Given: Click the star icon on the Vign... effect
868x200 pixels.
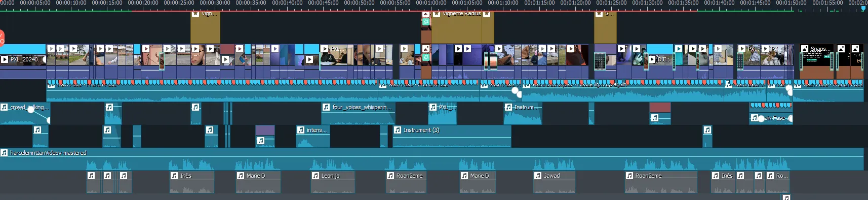Looking at the screenshot, I should click(195, 14).
